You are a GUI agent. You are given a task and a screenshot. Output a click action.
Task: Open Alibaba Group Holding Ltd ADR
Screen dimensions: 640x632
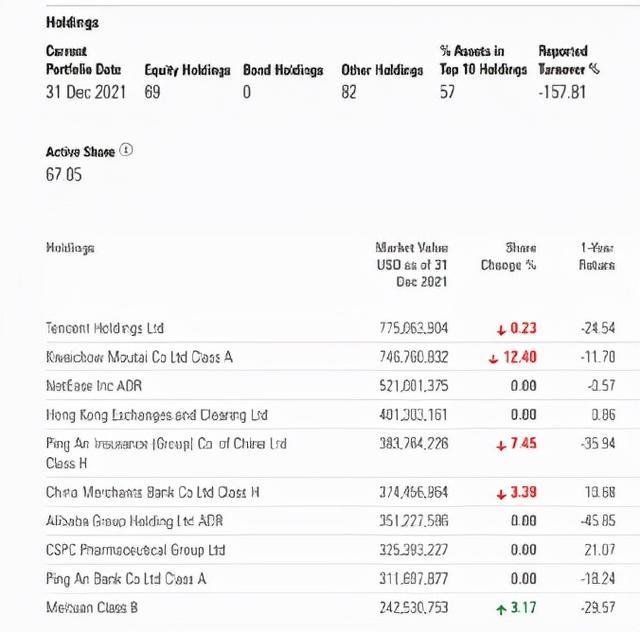tap(135, 521)
